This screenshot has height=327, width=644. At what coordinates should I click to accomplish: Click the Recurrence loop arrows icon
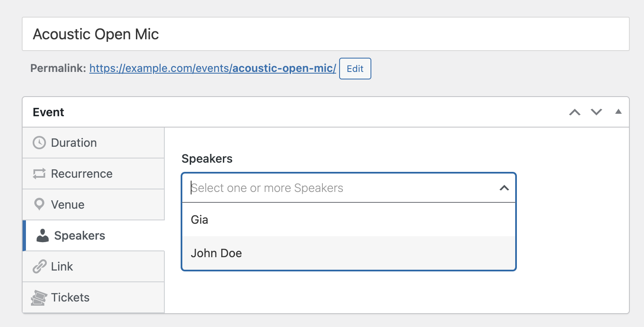point(39,174)
